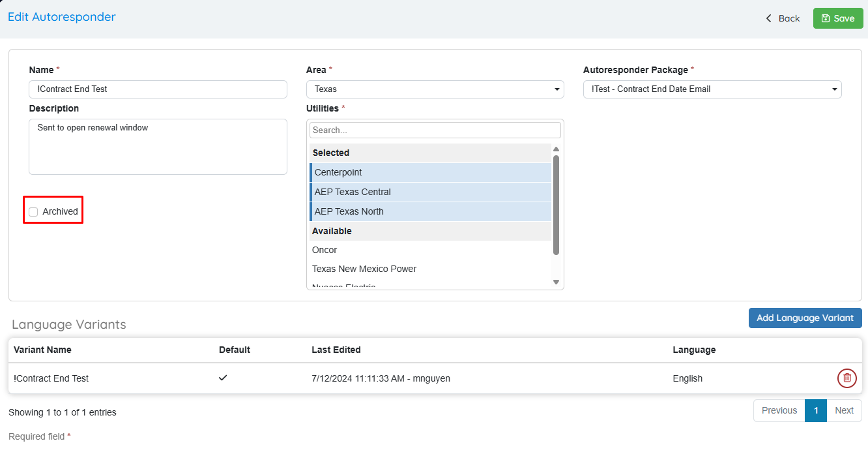The height and width of the screenshot is (454, 868).
Task: Deselect Centerpoint from selected utilities
Action: [430, 172]
